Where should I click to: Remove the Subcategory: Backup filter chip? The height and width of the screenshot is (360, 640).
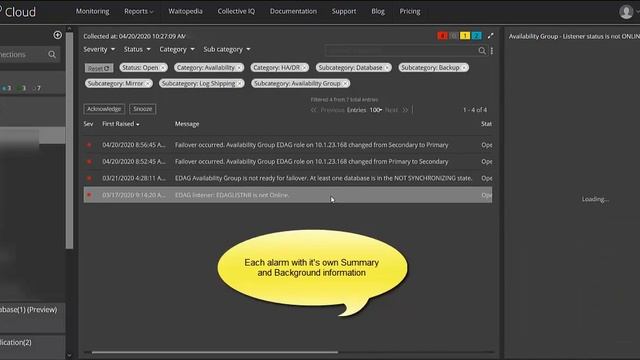tap(464, 68)
